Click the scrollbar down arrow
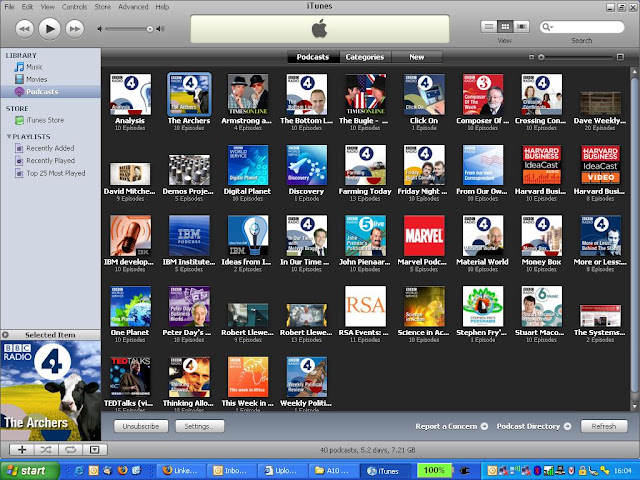The width and height of the screenshot is (640, 480). (x=634, y=407)
